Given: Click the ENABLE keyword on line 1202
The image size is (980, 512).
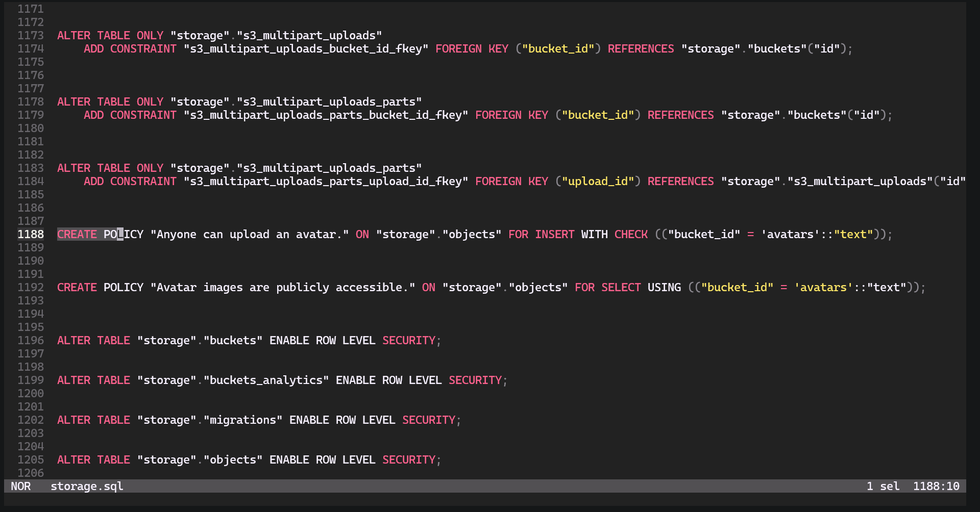Looking at the screenshot, I should 309,420.
